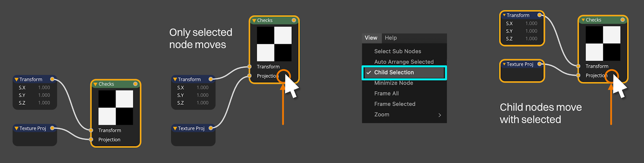Choose Frame All from the list
Image resolution: width=644 pixels, height=163 pixels.
[x=386, y=94]
